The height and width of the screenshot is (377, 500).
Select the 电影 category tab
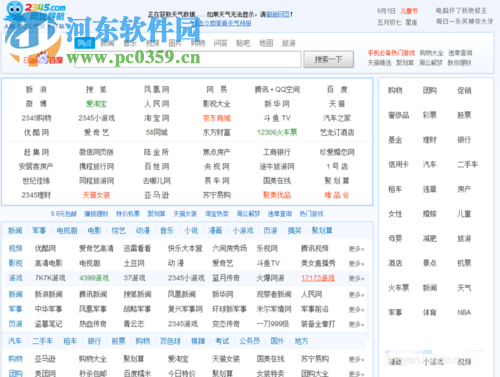(x=94, y=230)
